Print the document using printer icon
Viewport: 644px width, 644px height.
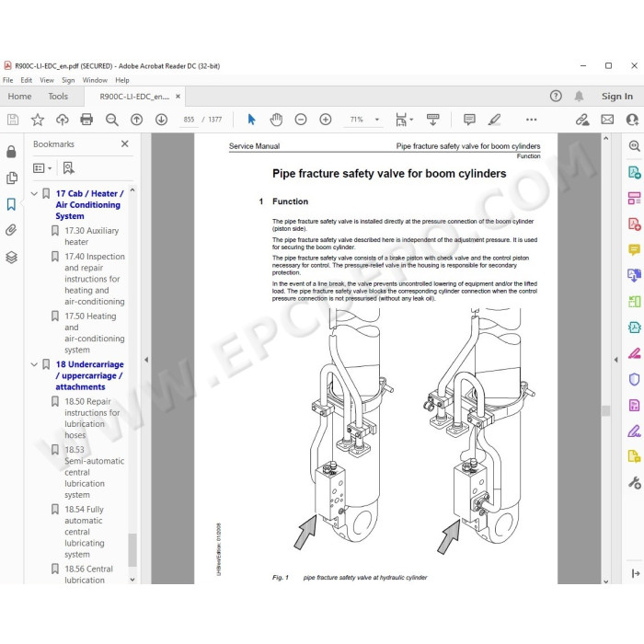coord(86,120)
